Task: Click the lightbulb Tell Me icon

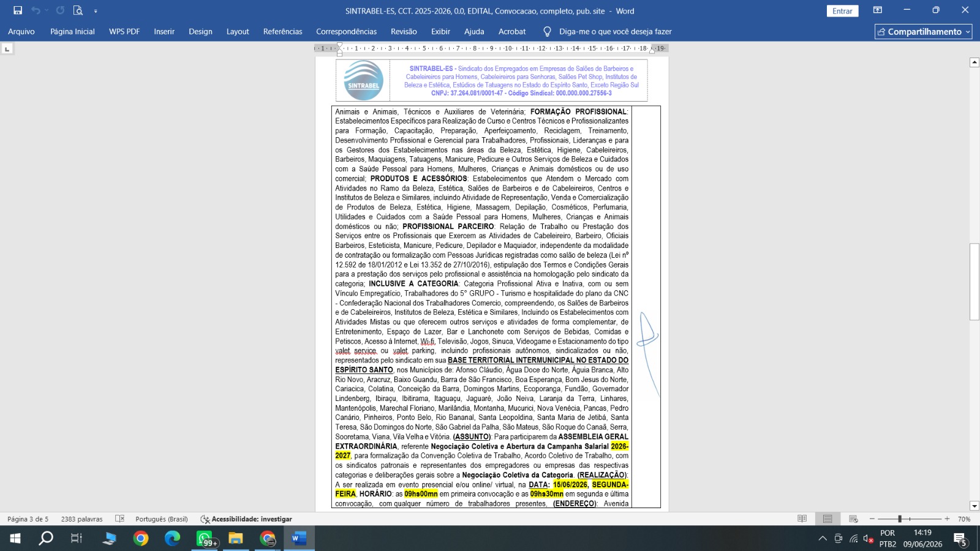Action: (548, 32)
